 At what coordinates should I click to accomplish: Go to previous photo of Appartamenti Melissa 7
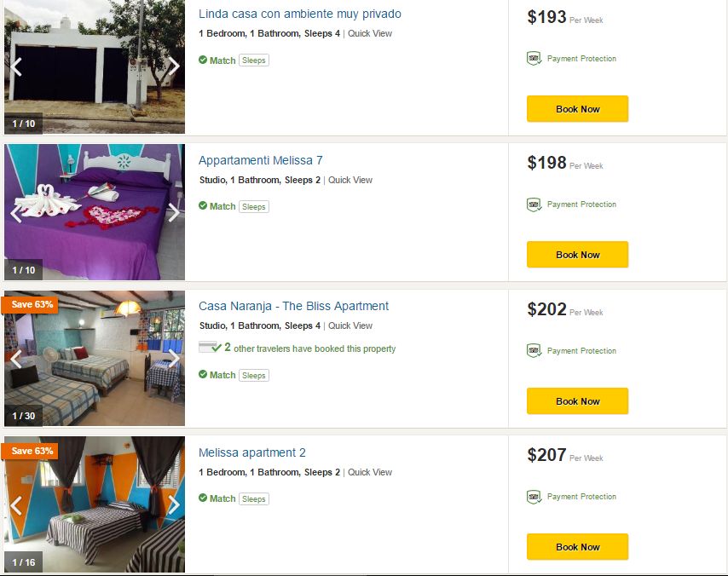(15, 212)
